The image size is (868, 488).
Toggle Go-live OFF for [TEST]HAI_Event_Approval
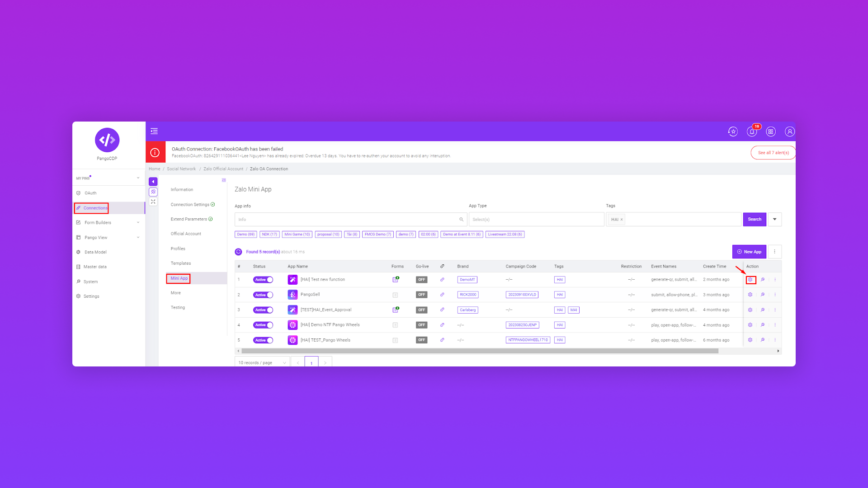tap(421, 310)
